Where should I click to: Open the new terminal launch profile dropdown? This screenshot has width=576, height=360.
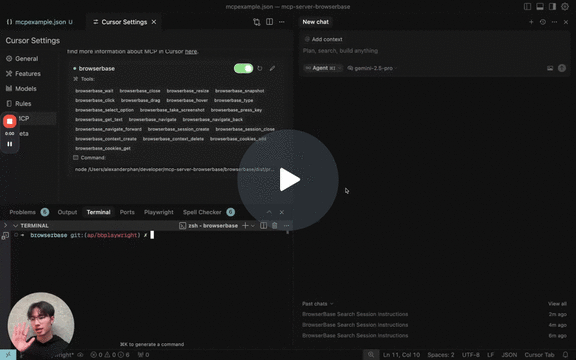pos(253,226)
